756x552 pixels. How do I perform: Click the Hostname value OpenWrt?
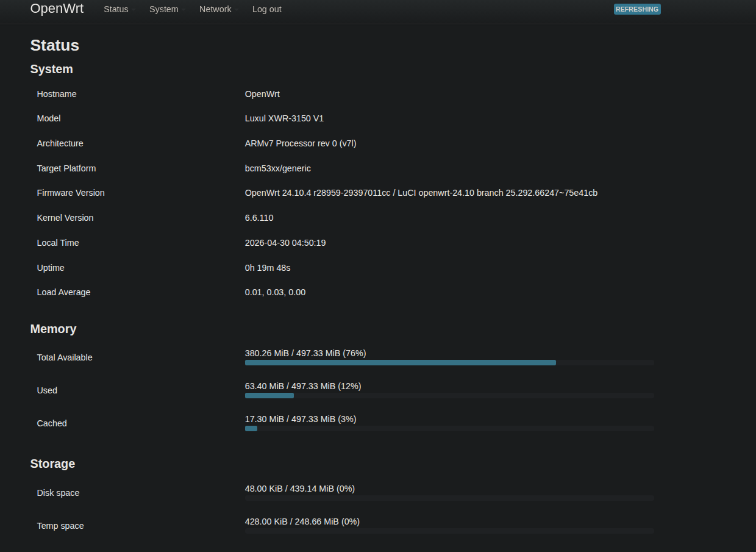pyautogui.click(x=262, y=94)
